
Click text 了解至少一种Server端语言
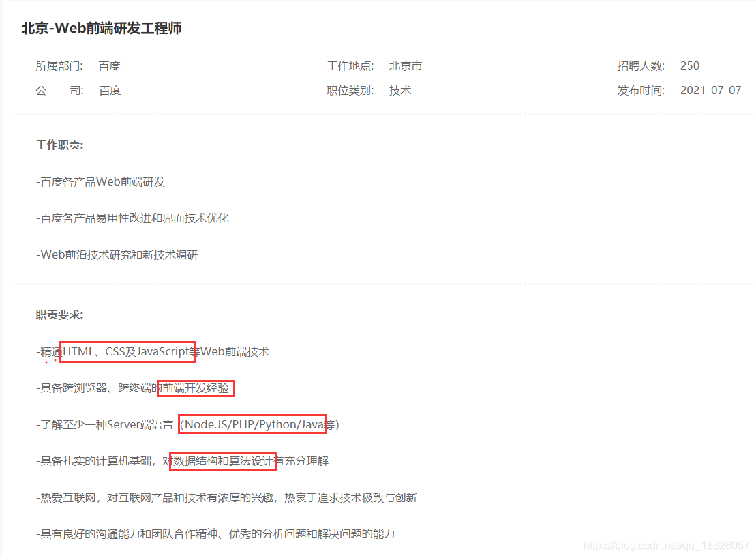104,425
